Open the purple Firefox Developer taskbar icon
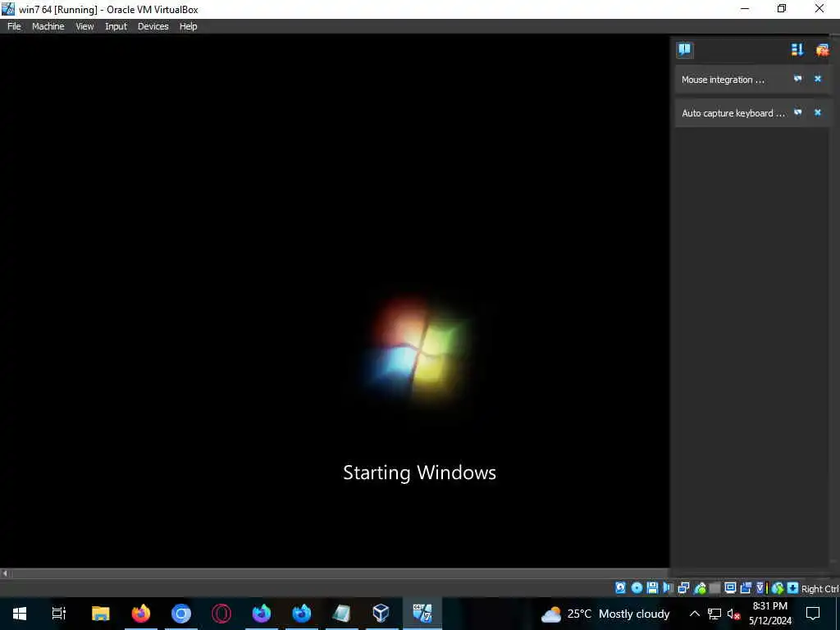Viewport: 840px width, 630px height. point(262,614)
